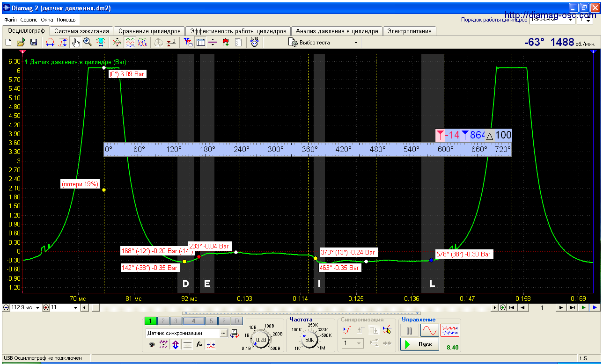This screenshot has height=364, width=603.
Task: Open the cylinder firing order dropdown
Action: [552, 20]
